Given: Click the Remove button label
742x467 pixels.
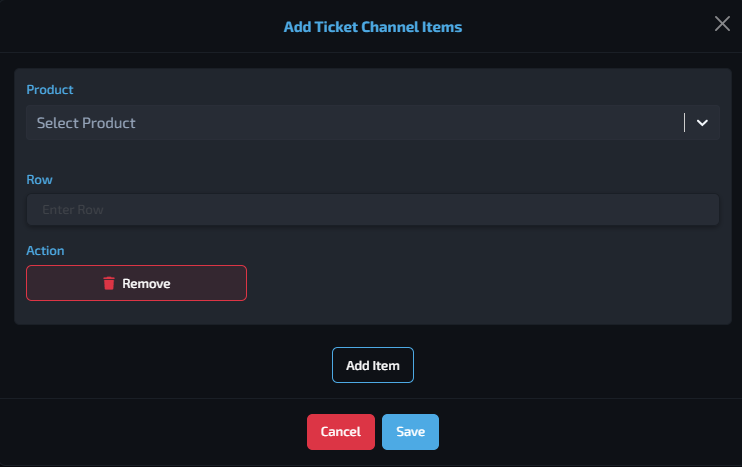Looking at the screenshot, I should pos(146,283).
